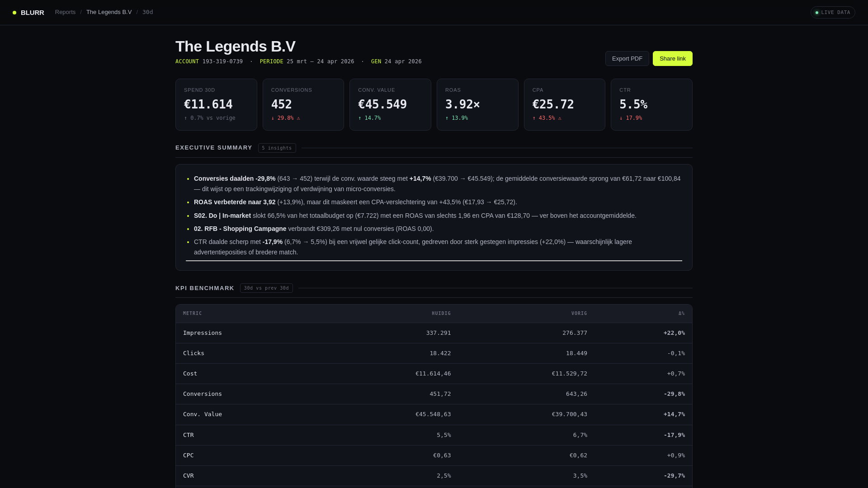The height and width of the screenshot is (488, 868).
Task: Click the Impressions current value 337.291
Action: [x=439, y=333]
